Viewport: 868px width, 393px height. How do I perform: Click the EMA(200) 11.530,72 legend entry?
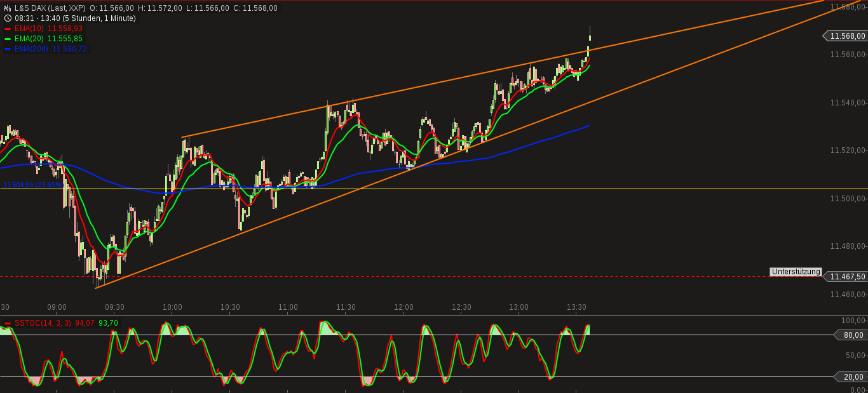point(50,49)
